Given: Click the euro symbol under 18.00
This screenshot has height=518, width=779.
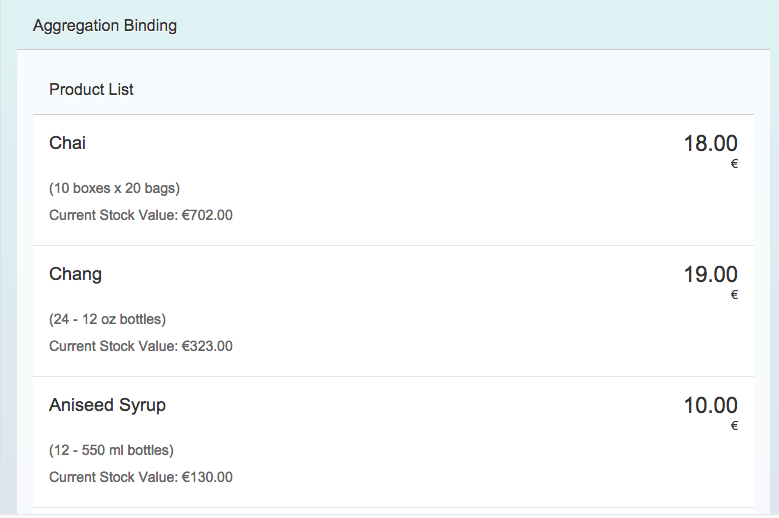Looking at the screenshot, I should [x=734, y=164].
